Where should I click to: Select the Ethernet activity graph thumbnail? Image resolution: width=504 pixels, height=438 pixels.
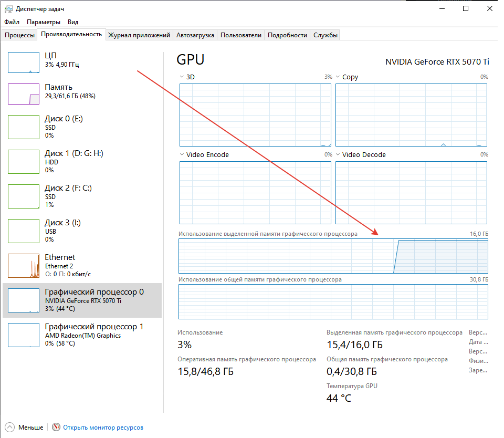24,266
